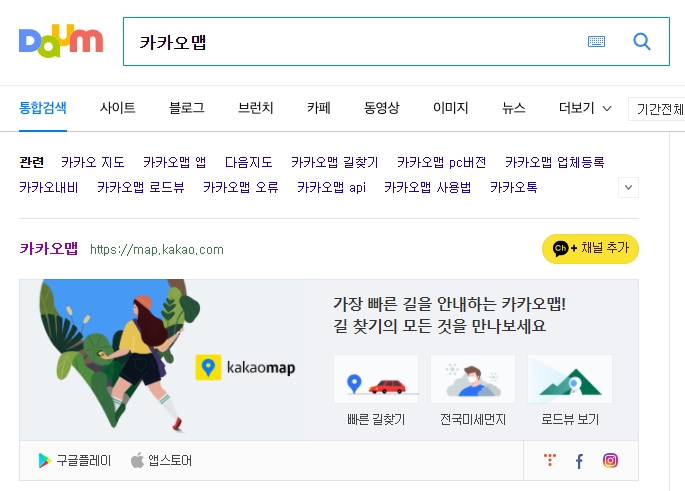Switch to the 이미지 tab
685x491 pixels.
pyautogui.click(x=450, y=108)
